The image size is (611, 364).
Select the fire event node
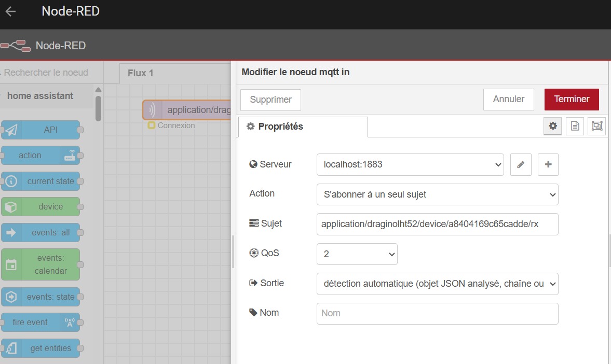tap(40, 322)
